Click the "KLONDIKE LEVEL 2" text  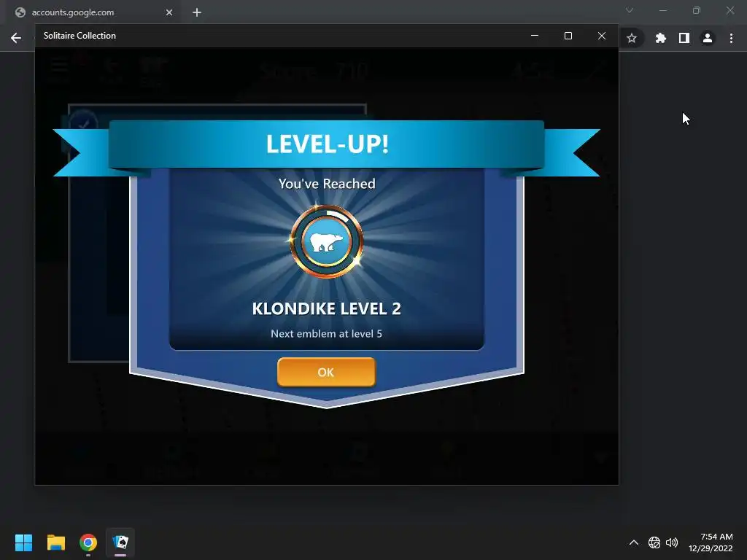click(326, 308)
